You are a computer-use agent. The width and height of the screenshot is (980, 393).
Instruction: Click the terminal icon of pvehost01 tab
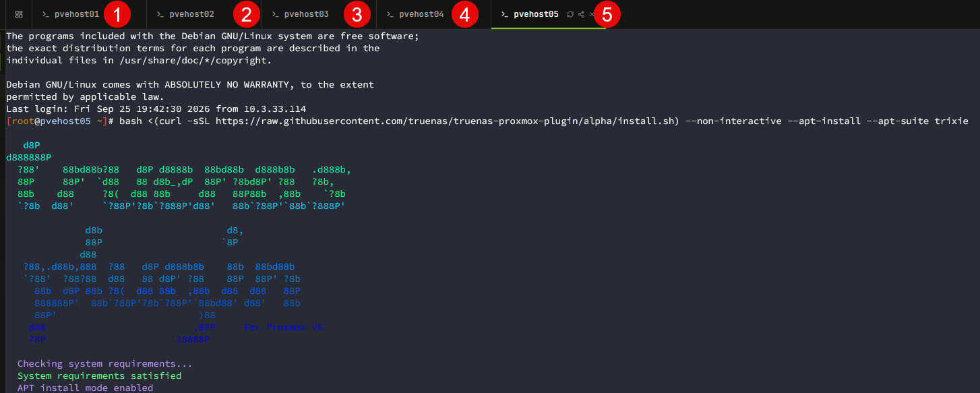click(x=46, y=14)
